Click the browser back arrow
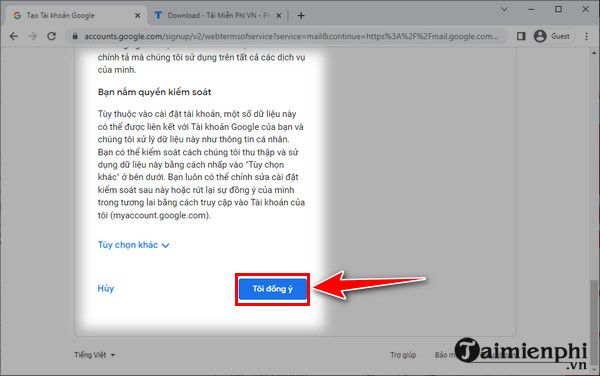Image resolution: width=600 pixels, height=376 pixels. point(14,36)
